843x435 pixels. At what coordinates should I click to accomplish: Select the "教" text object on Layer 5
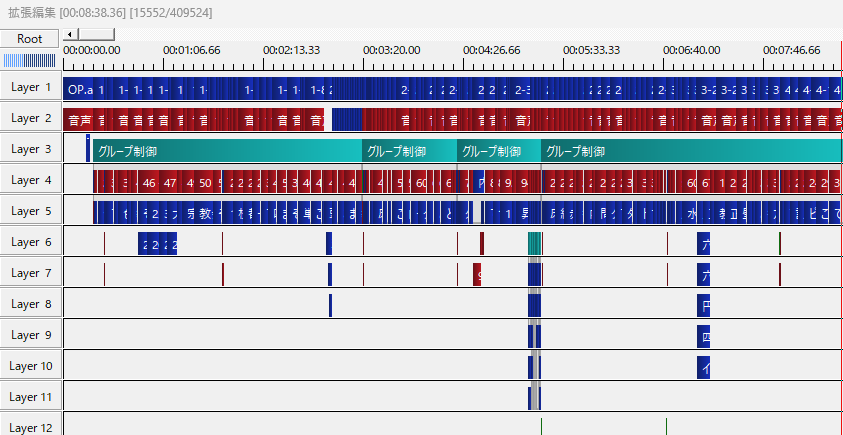(x=205, y=213)
